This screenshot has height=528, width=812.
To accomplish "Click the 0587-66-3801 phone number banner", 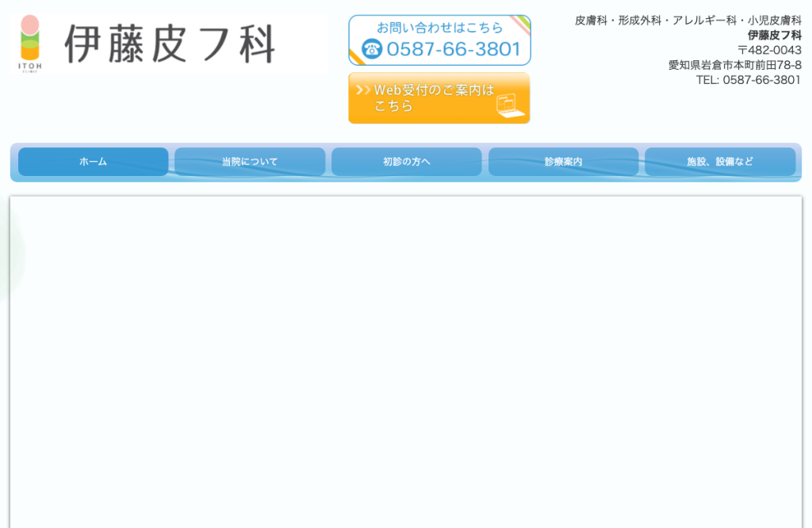I will pyautogui.click(x=439, y=40).
